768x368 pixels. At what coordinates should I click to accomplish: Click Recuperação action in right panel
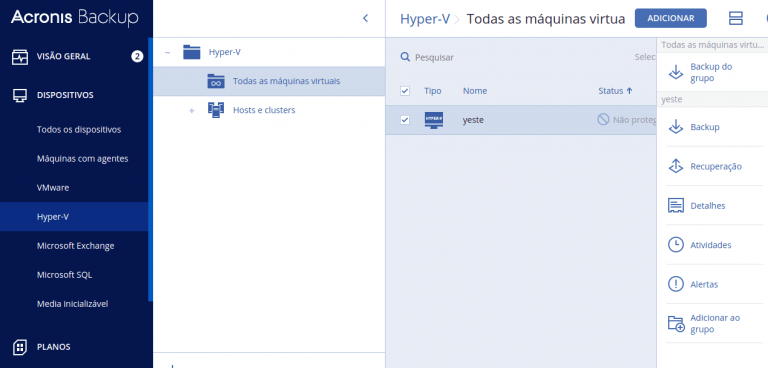[716, 166]
